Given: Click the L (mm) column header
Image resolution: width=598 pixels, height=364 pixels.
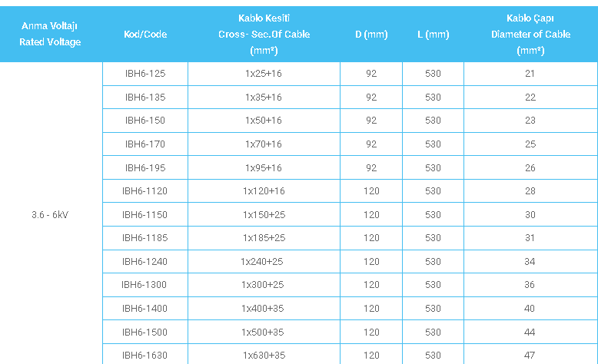Looking at the screenshot, I should pyautogui.click(x=433, y=35).
